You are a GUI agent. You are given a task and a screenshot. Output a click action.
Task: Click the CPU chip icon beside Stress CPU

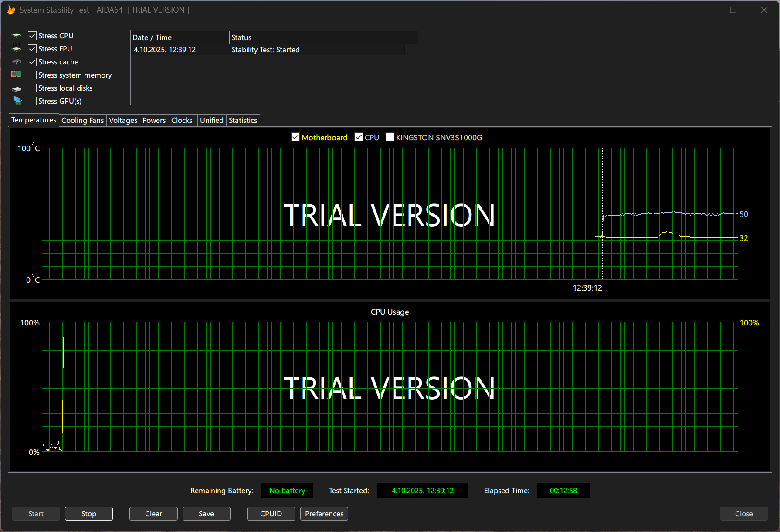click(x=17, y=36)
